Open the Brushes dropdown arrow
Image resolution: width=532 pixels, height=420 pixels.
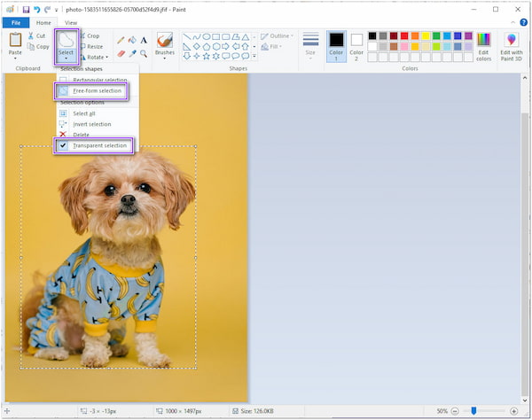point(165,58)
